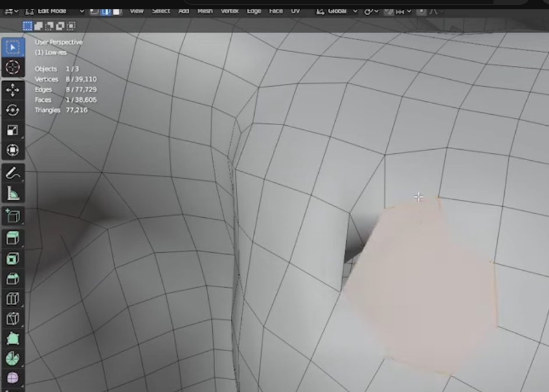Image resolution: width=549 pixels, height=392 pixels.
Task: Activate the Spin tool
Action: point(12,358)
